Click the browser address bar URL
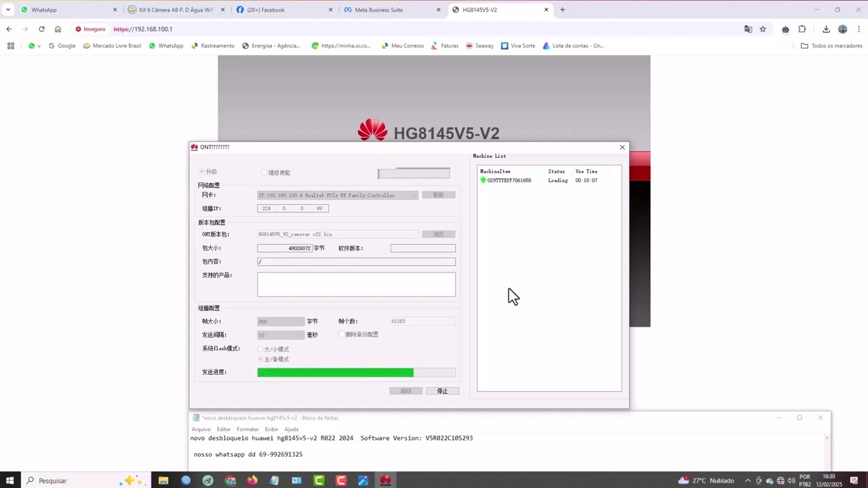868x488 pixels. (143, 29)
